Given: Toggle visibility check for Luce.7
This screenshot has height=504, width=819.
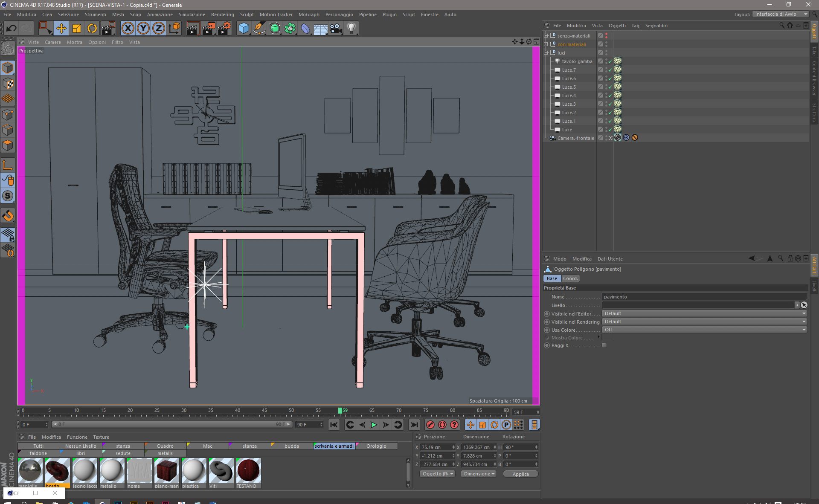Looking at the screenshot, I should pos(610,70).
